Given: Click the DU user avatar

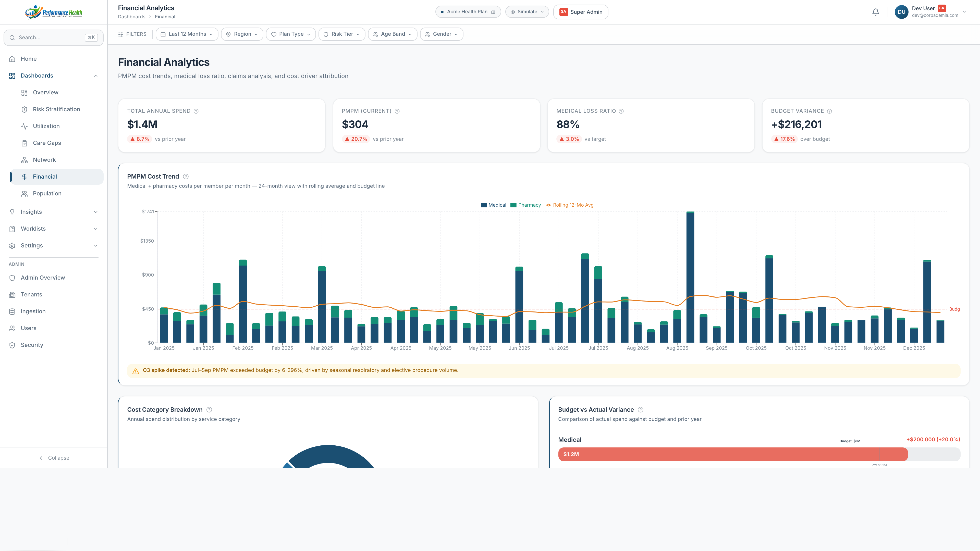Looking at the screenshot, I should (x=901, y=12).
